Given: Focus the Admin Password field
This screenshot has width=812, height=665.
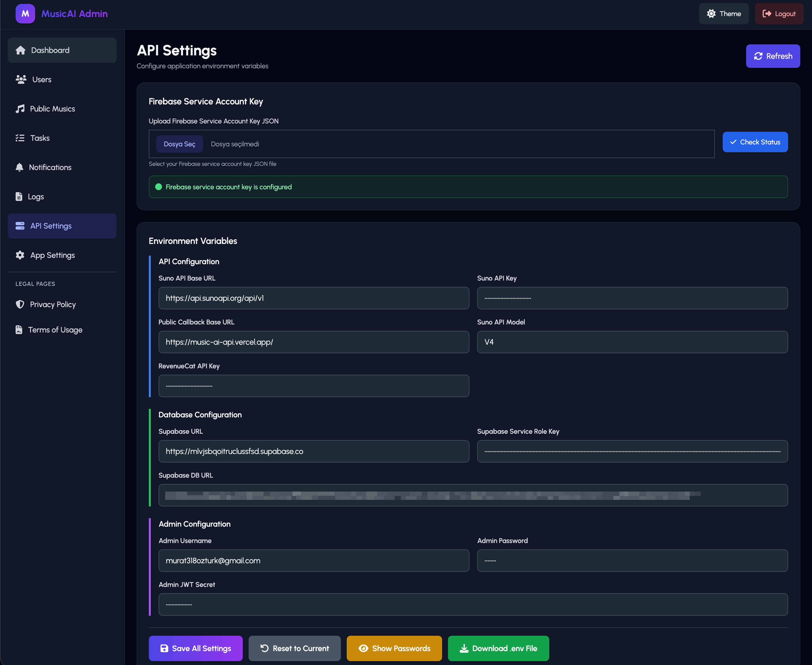Looking at the screenshot, I should (x=632, y=561).
